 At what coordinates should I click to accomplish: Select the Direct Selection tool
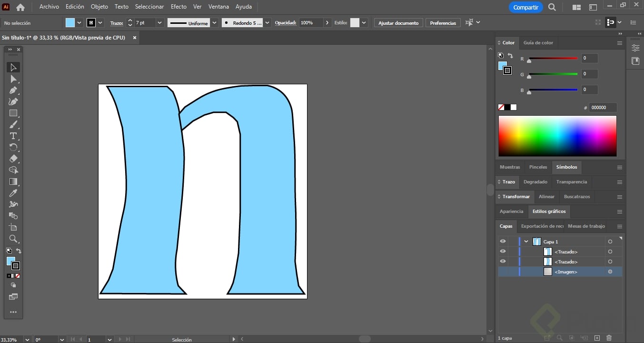tap(13, 79)
